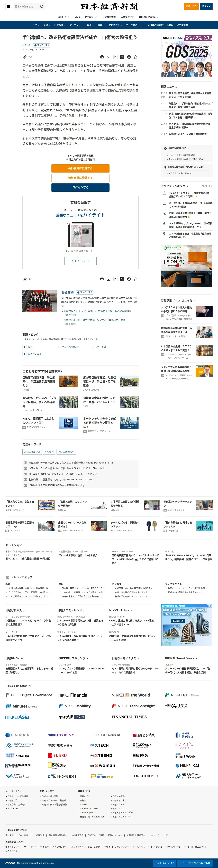Viewport: 218px width, 868px height.
Task: Click the bottom X share icon
Action: pyautogui.click(x=122, y=279)
